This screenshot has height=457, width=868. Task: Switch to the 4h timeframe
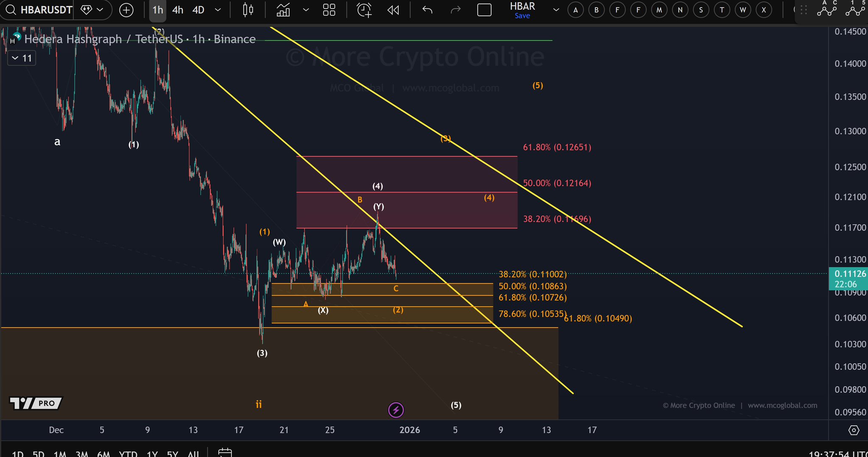(178, 10)
